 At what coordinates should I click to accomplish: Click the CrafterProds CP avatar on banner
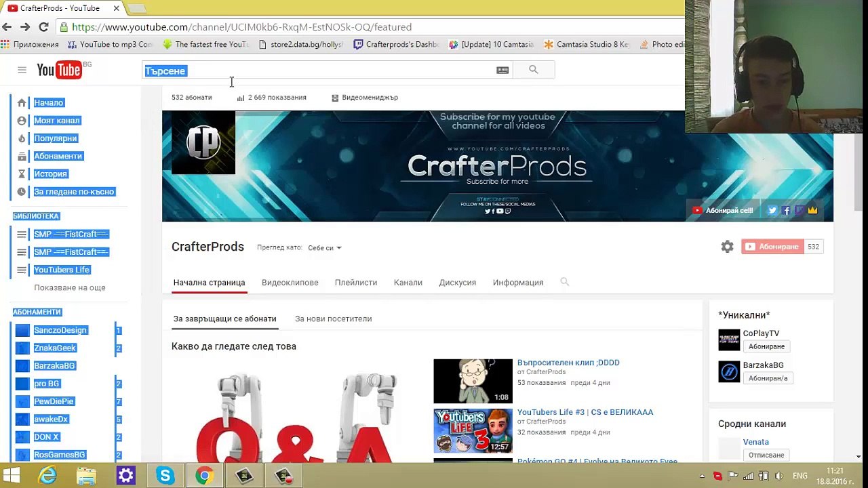click(203, 142)
